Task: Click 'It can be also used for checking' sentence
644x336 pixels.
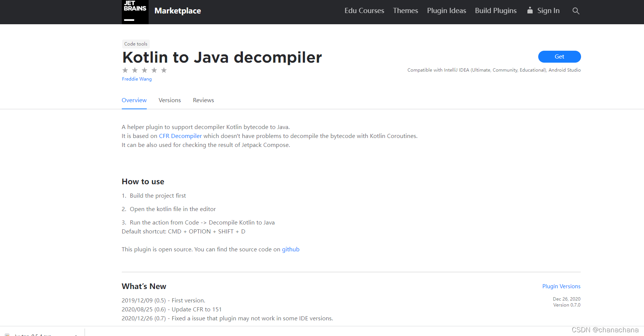Action: pos(206,145)
